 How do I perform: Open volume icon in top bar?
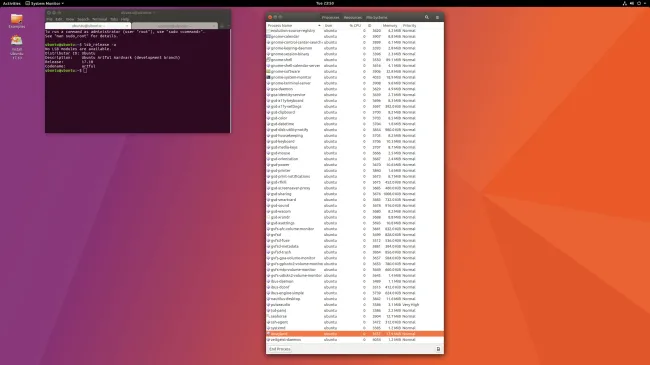pyautogui.click(x=632, y=3)
